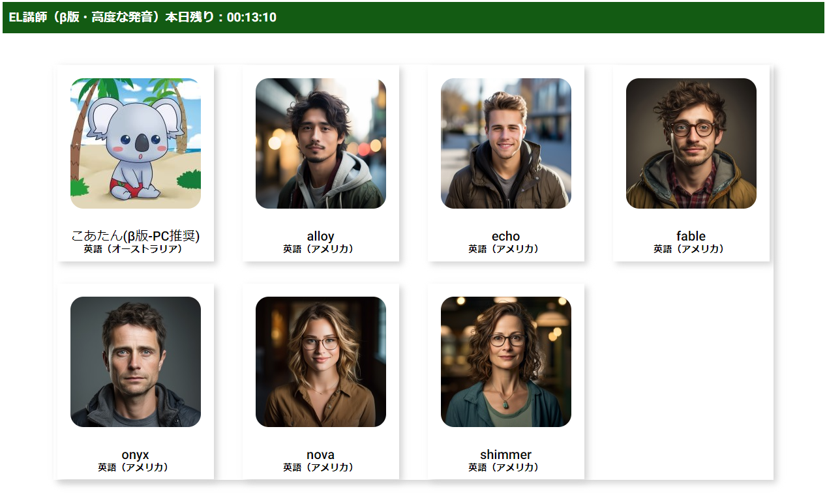Viewport: 827px width, 504px height.
Task: Pick the nova tutor portrait
Action: pyautogui.click(x=321, y=362)
